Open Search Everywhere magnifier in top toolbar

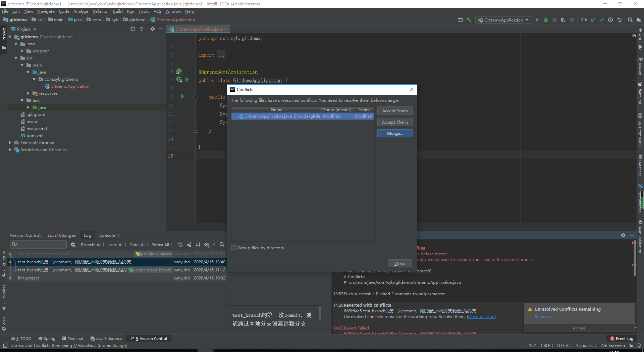pos(630,20)
